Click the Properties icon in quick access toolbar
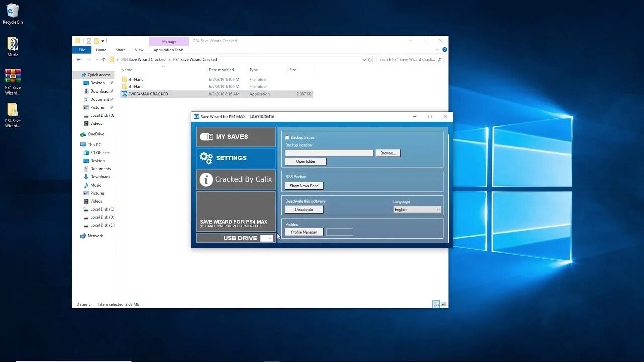 (89, 41)
